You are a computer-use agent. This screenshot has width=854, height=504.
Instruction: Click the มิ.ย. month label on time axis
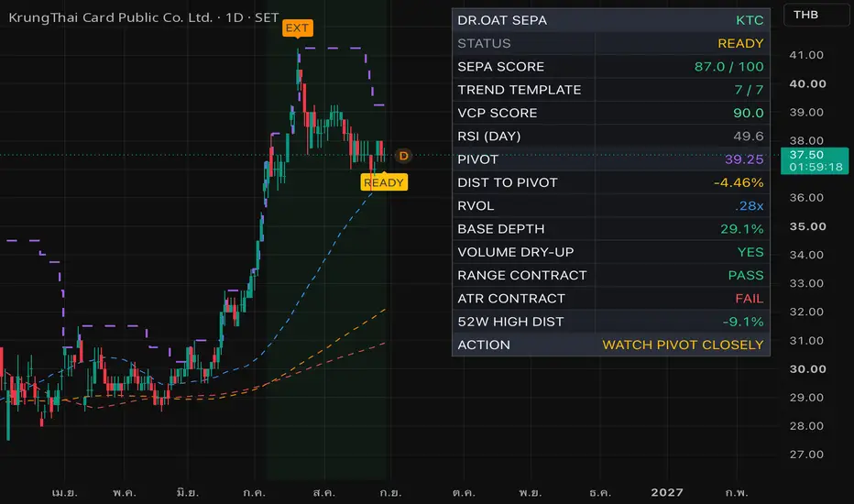[x=187, y=493]
